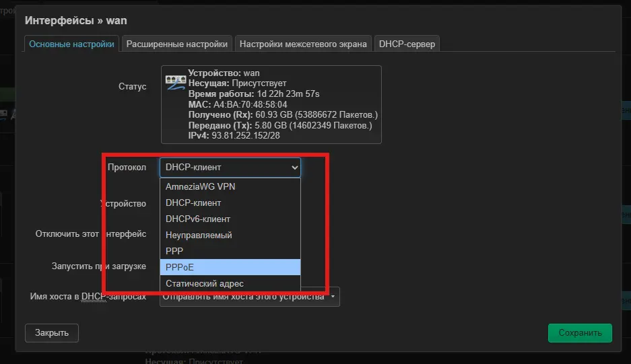Collapse the Протокол dropdown showing DHCP-клиент
Screen dimensions: 631x364
tap(230, 168)
